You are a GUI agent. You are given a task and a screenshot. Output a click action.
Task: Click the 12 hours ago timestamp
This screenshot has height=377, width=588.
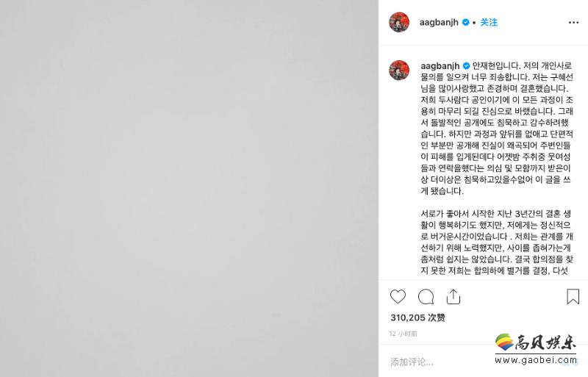click(x=403, y=334)
